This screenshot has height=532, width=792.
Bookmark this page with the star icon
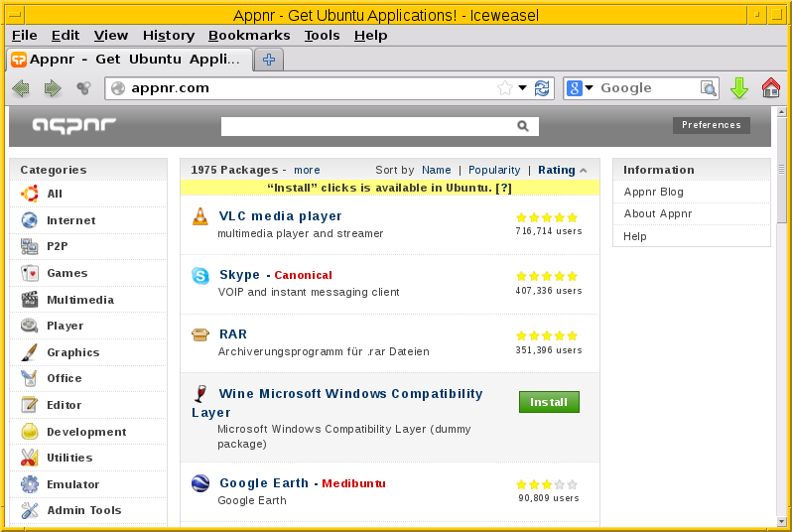point(505,88)
